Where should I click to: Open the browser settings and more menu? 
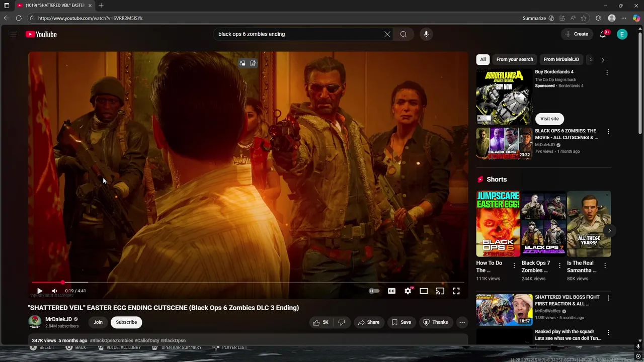(x=624, y=18)
